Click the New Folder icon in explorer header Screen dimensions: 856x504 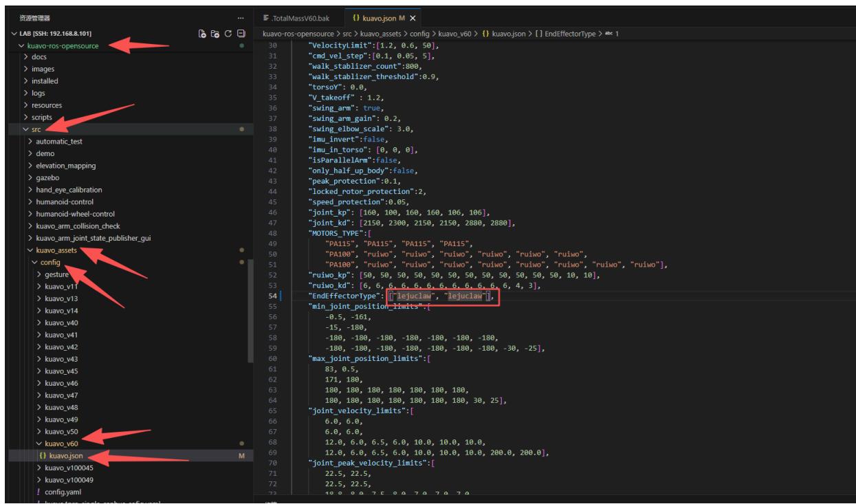(x=215, y=34)
